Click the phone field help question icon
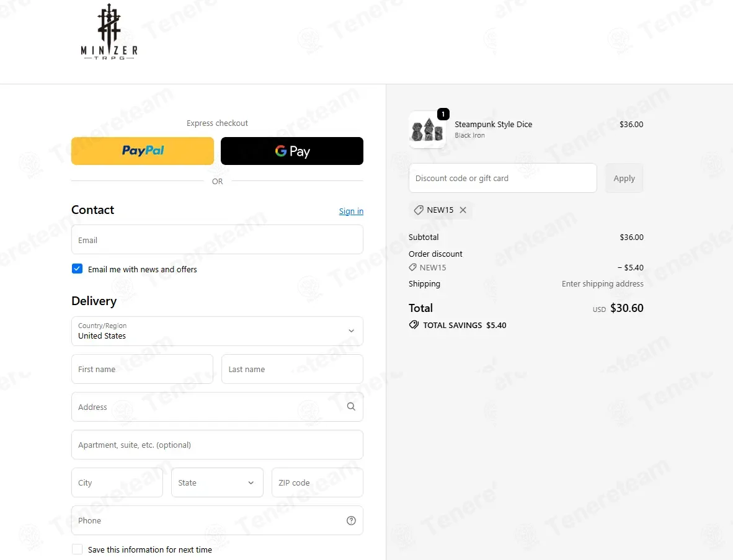 pyautogui.click(x=351, y=520)
